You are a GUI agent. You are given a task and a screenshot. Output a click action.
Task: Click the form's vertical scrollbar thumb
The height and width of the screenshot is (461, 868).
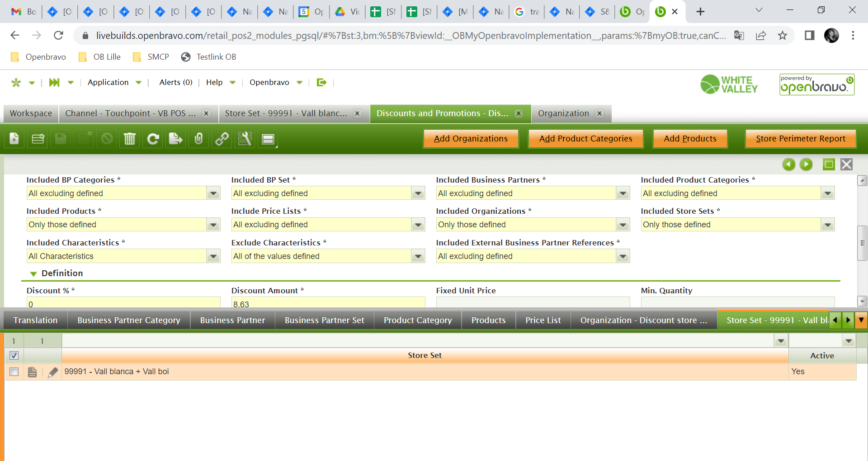(x=862, y=243)
